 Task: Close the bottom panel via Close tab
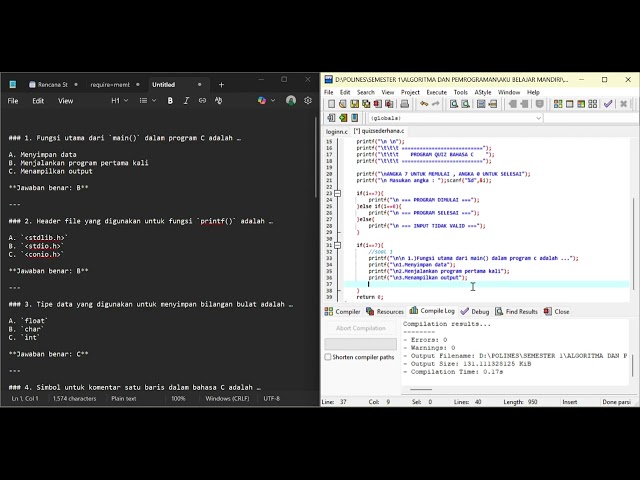click(x=556, y=311)
